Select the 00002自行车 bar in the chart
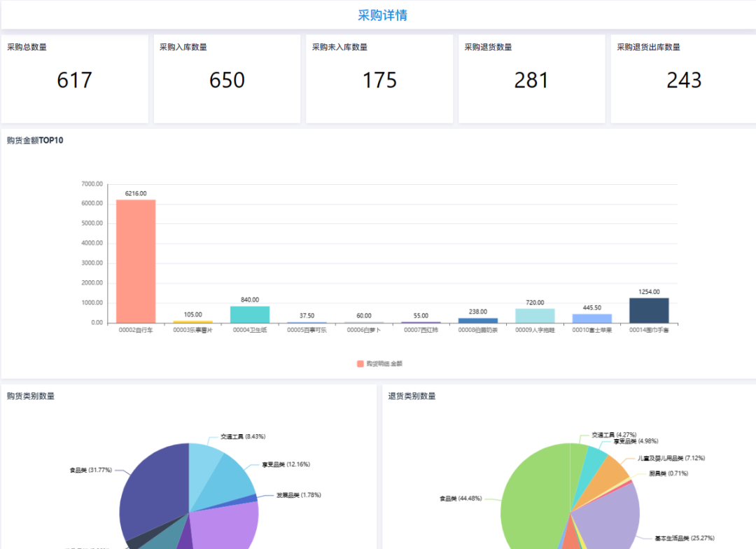This screenshot has height=549, width=756. (x=136, y=259)
